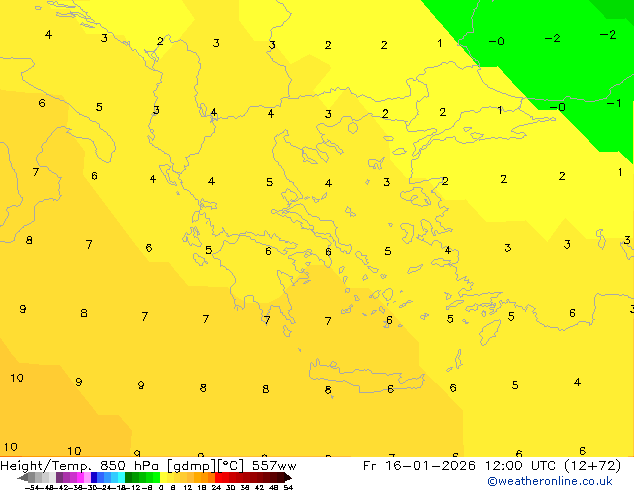Screen dimensions: 634x490
Task: Pick the dark blue legend swatch
Action: coord(94,477)
